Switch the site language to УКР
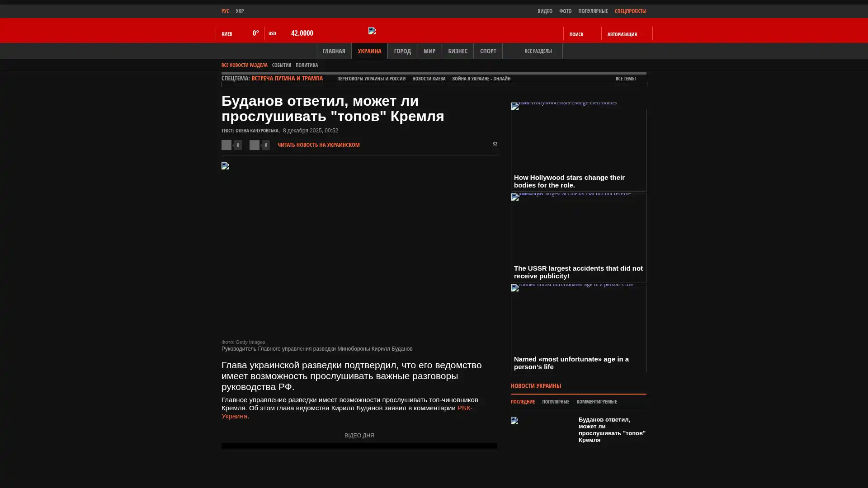Screen dimensions: 868x488 pos(240,11)
